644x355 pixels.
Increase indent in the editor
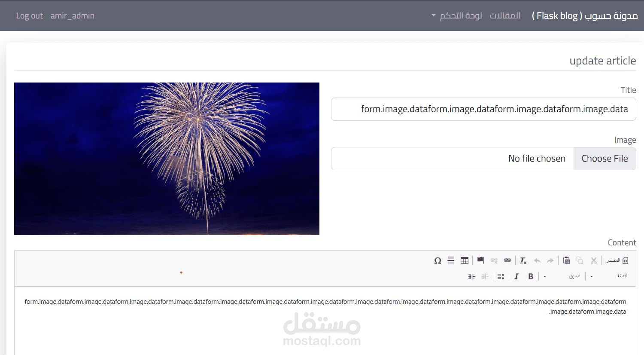pos(472,276)
